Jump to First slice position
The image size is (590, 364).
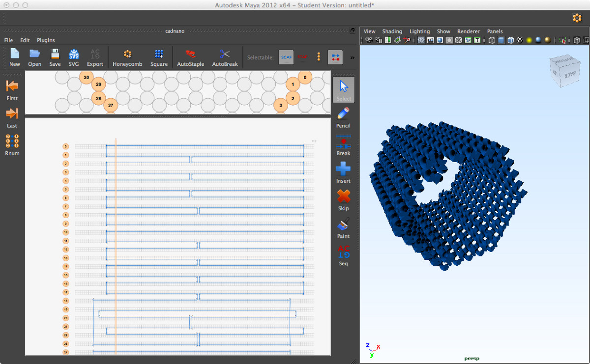(12, 86)
